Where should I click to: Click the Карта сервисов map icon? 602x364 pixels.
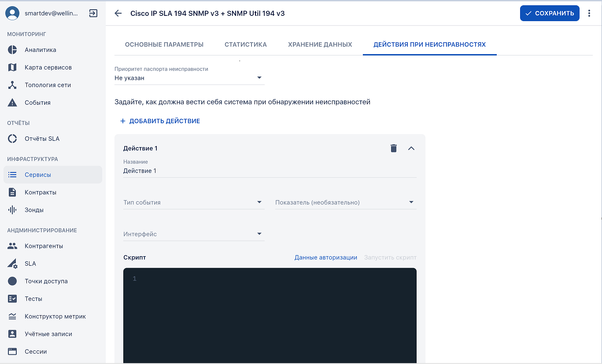click(x=12, y=67)
